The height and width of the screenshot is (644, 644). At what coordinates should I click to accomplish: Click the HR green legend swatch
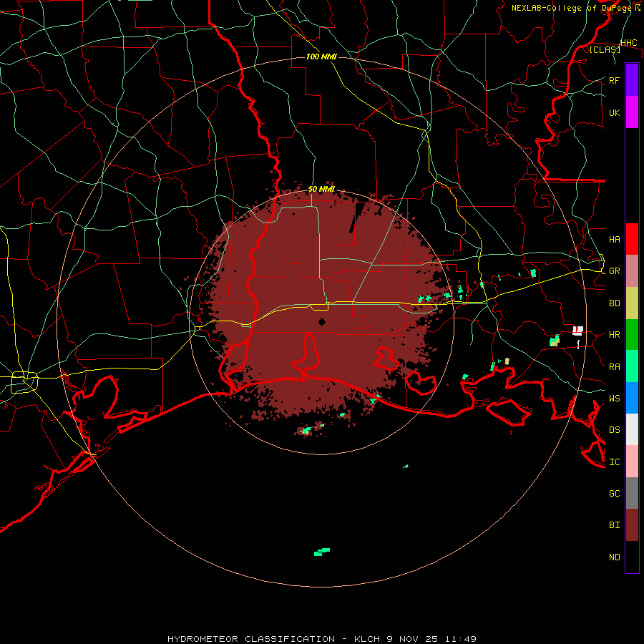pyautogui.click(x=632, y=334)
